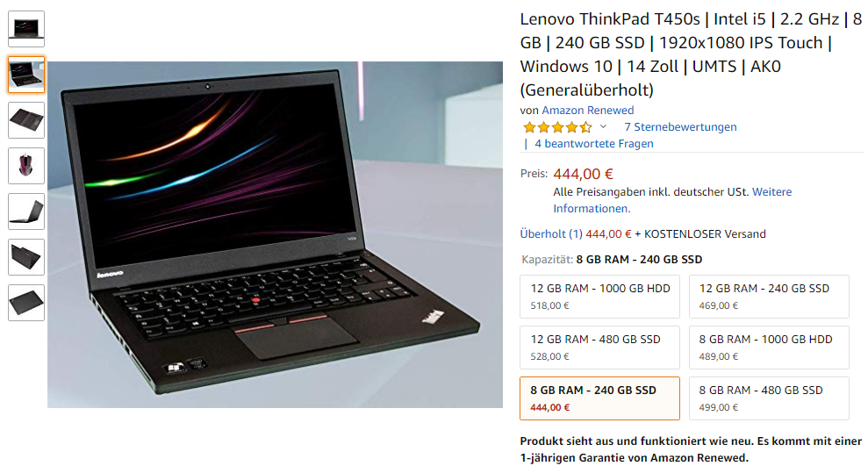View the side-profile laptop thumbnail

(26, 211)
